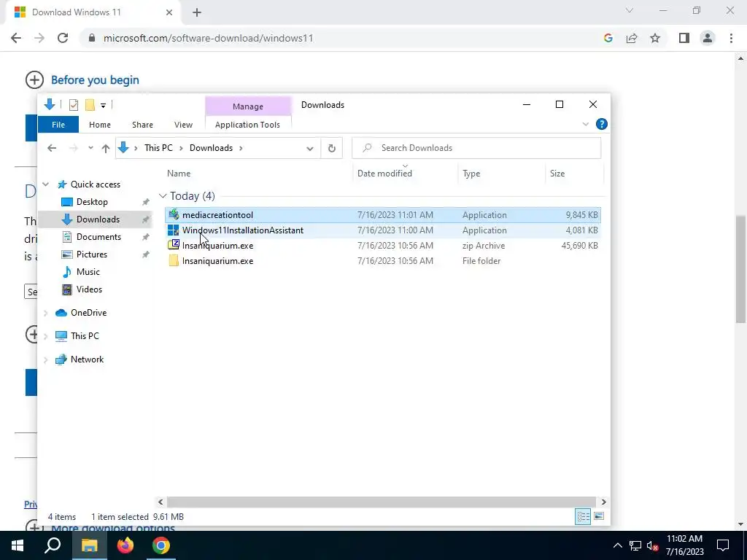Viewport: 747px width, 560px height.
Task: Select the mediacreationtool file icon
Action: (174, 215)
